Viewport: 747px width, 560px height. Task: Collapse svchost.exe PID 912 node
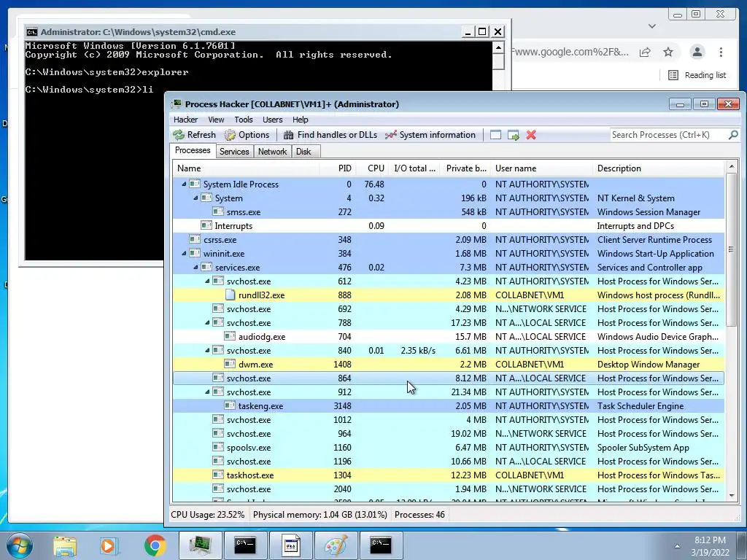click(x=207, y=392)
